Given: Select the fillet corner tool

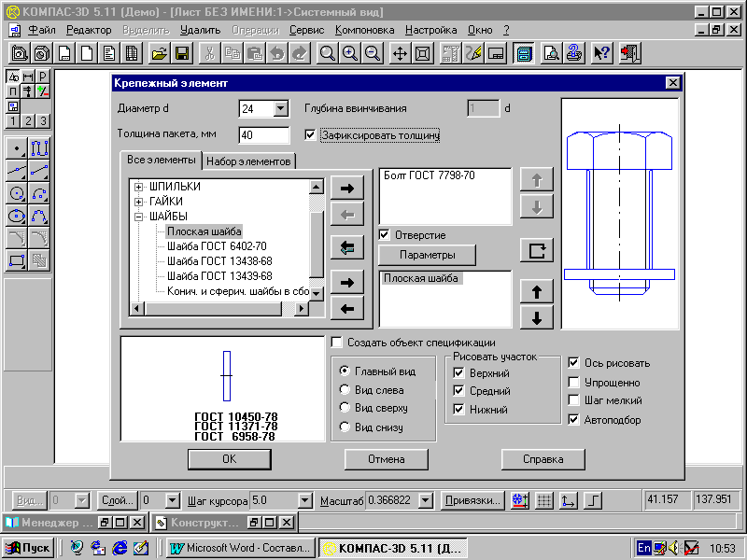Looking at the screenshot, I should pyautogui.click(x=17, y=238).
